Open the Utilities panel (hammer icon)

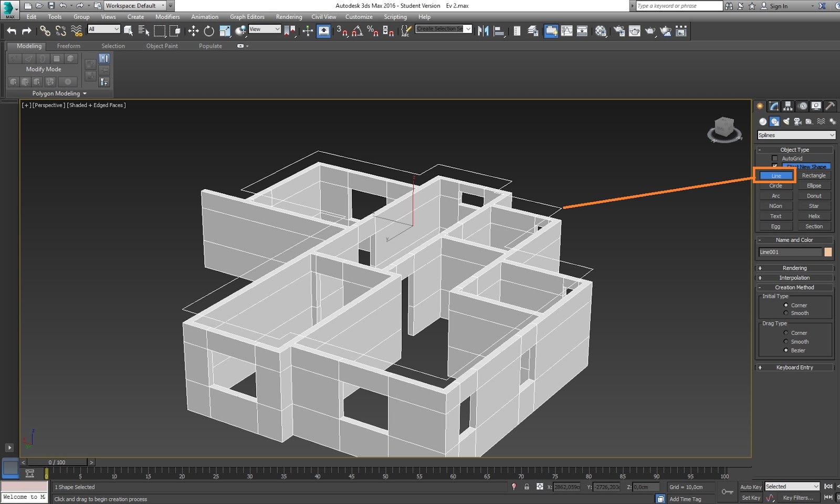tap(830, 106)
